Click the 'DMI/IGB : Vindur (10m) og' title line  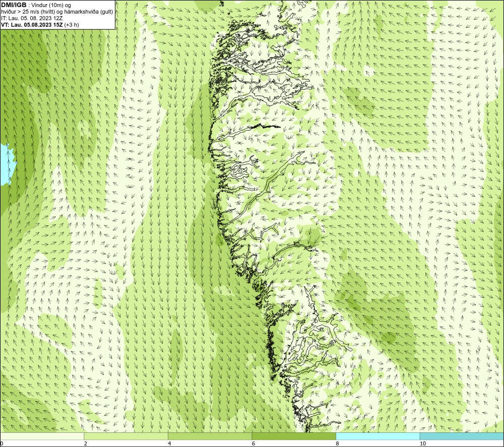[36, 5]
